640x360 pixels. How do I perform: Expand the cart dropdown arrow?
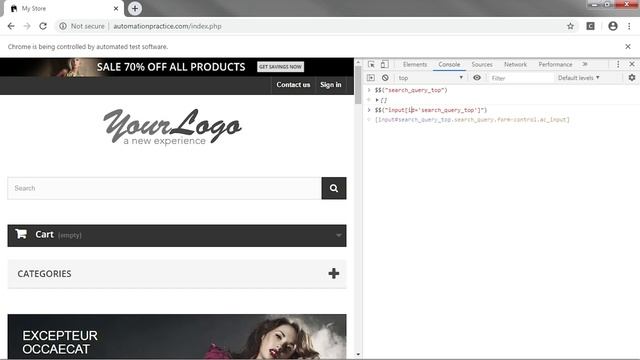(338, 236)
